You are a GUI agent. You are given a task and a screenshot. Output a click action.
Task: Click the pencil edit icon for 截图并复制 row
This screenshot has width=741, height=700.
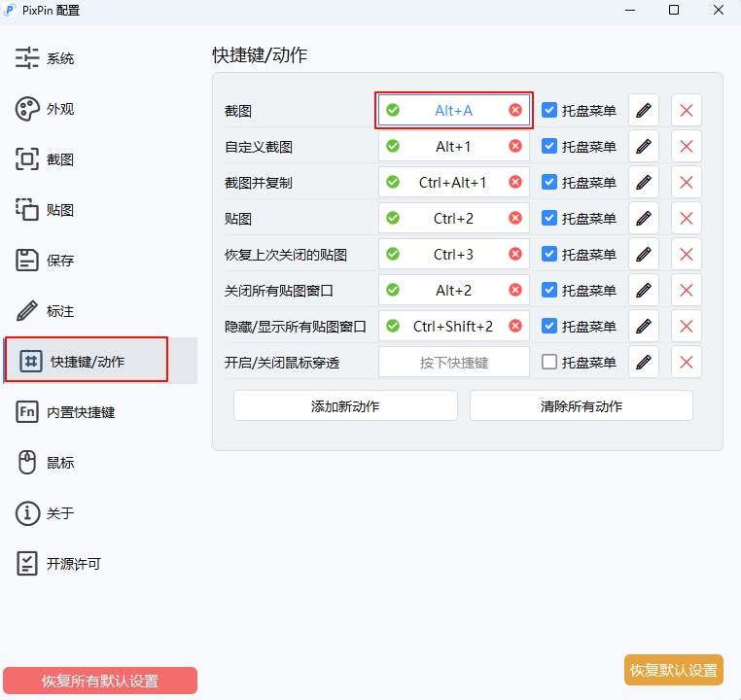pos(643,182)
